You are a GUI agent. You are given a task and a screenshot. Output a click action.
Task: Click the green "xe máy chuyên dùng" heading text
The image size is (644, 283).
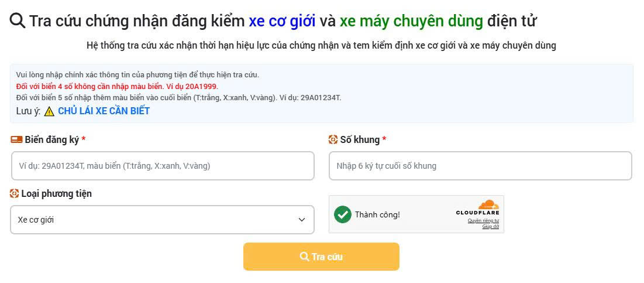pyautogui.click(x=411, y=21)
